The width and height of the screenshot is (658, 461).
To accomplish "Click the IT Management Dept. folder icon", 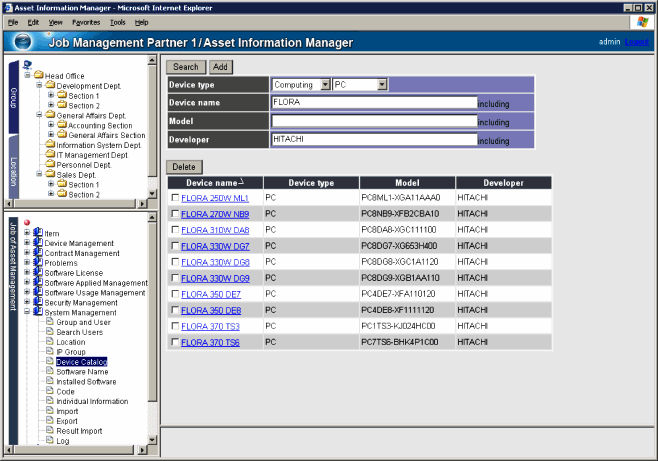I will [x=50, y=155].
